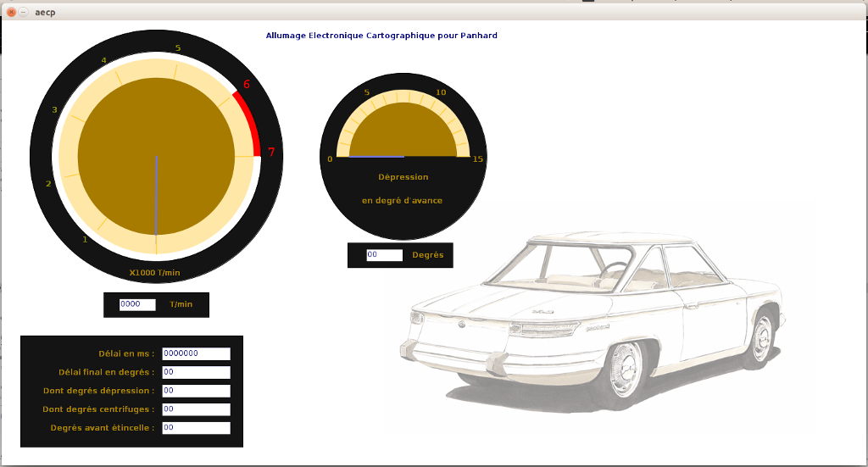Click the 'X1000 T/min' label on tachometer
Viewport: 868px width, 467px height.
pyautogui.click(x=154, y=273)
